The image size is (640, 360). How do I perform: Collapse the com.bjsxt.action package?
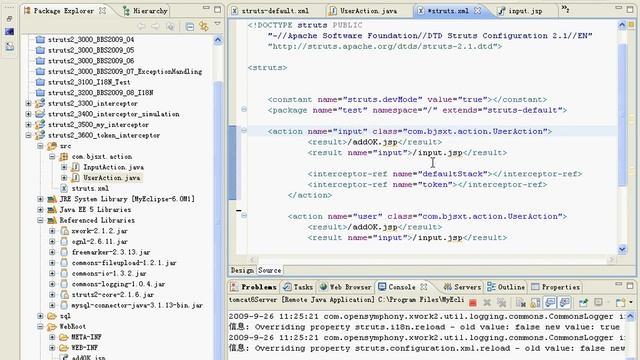point(52,156)
